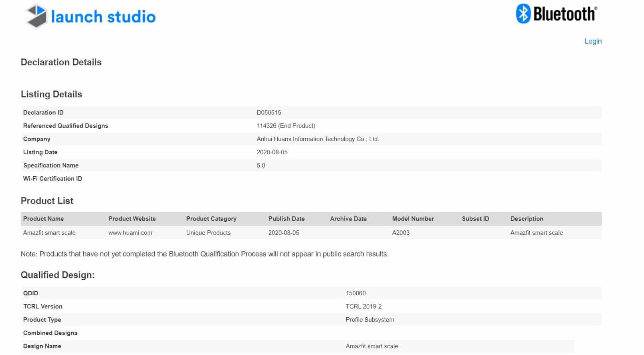This screenshot has height=355, width=644.
Task: Click the Product Category column header
Action: click(x=211, y=219)
